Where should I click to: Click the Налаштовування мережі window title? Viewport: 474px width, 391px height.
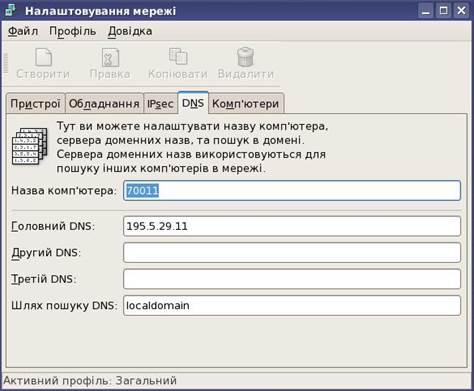(100, 11)
